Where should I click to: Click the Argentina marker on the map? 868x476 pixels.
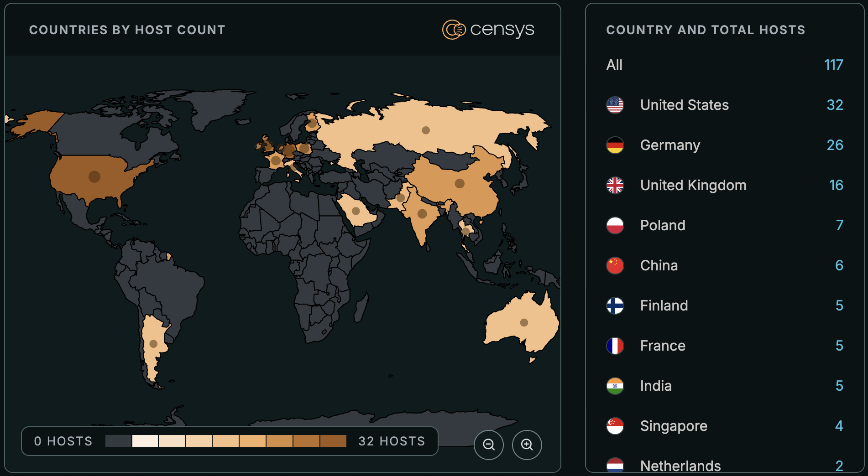pyautogui.click(x=153, y=344)
